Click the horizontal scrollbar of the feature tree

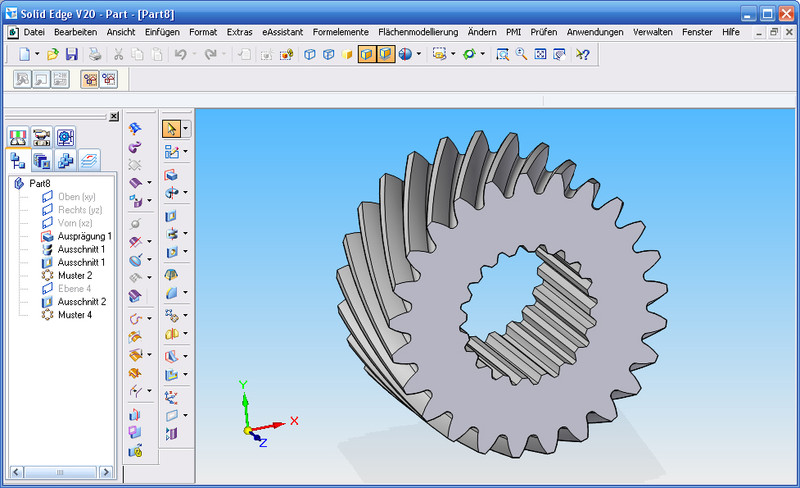click(x=60, y=470)
